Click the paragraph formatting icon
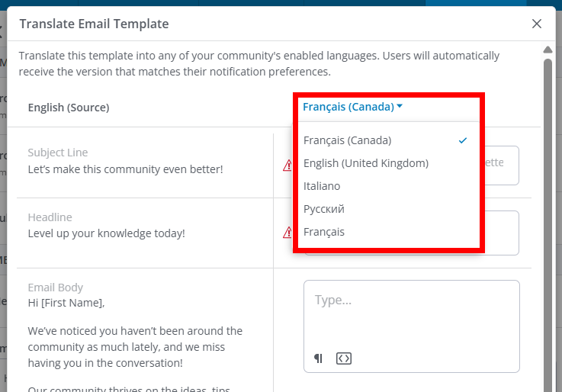562x392 pixels. tap(318, 358)
